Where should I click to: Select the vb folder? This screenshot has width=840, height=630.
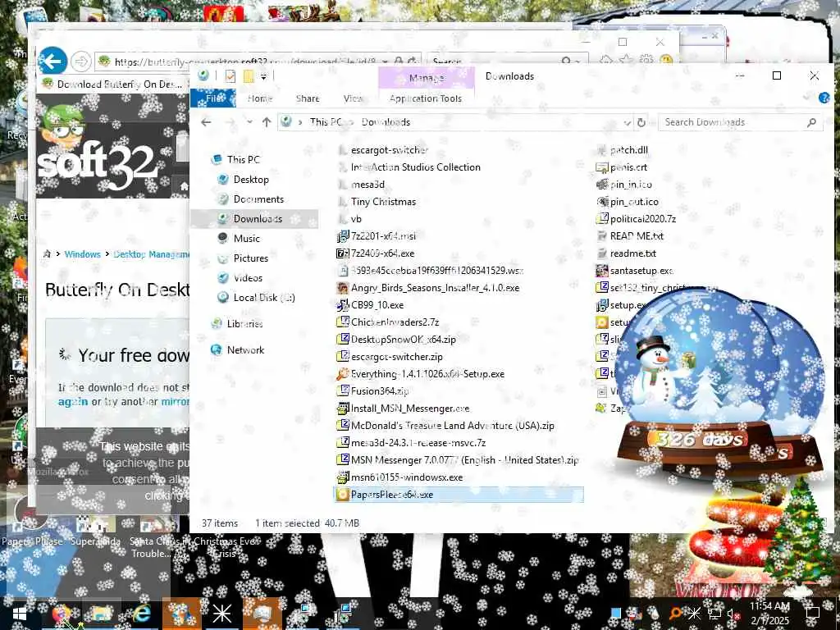tap(349, 219)
